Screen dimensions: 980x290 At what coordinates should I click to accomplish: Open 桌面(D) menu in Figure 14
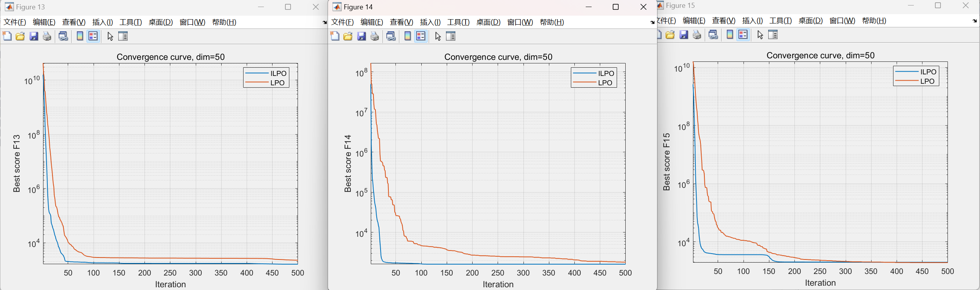pyautogui.click(x=488, y=22)
